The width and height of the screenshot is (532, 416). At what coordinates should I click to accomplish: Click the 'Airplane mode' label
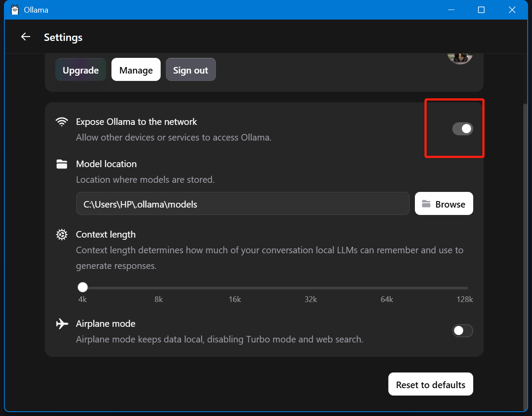106,324
